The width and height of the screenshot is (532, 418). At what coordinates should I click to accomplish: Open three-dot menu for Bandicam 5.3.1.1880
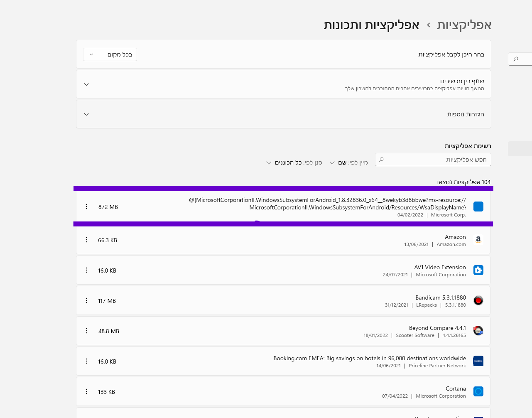(x=86, y=300)
